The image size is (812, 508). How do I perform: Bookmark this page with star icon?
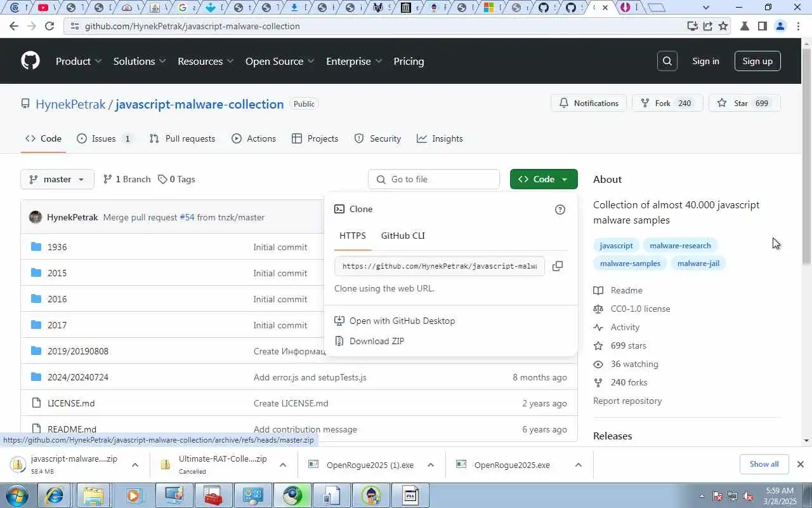(723, 26)
